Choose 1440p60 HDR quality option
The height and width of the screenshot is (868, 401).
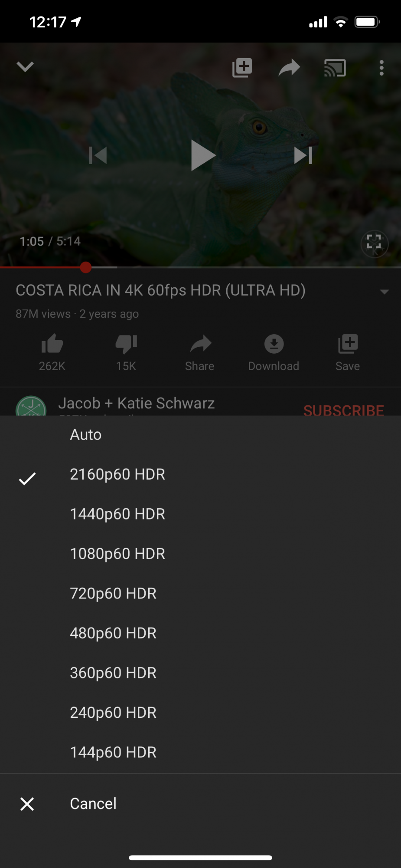click(200, 514)
